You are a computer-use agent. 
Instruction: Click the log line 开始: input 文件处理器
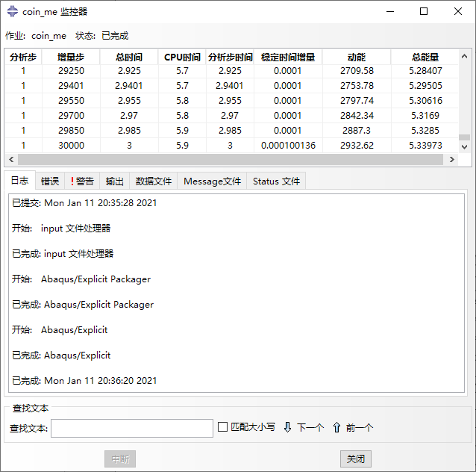pos(61,228)
